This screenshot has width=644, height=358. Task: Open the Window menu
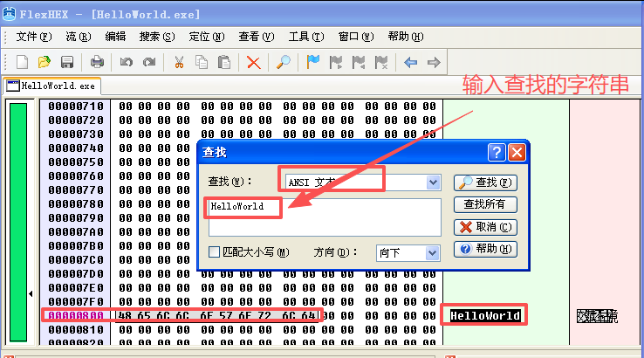(356, 37)
